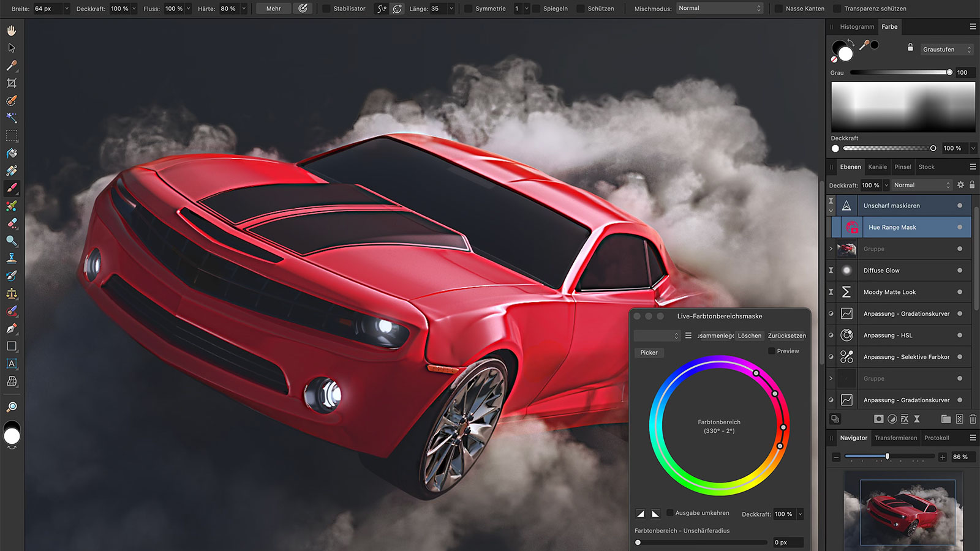Select the Artistic Text tool
This screenshot has width=980, height=551.
(x=12, y=364)
